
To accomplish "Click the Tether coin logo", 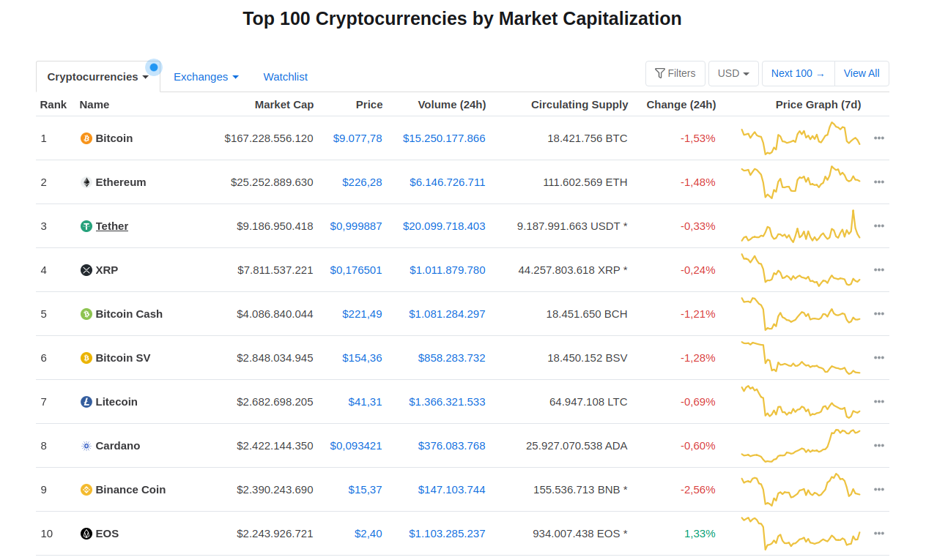I will (86, 225).
